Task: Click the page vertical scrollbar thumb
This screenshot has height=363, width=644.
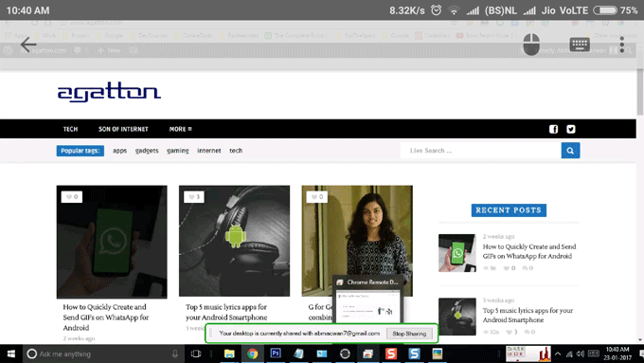Action: coord(640,91)
